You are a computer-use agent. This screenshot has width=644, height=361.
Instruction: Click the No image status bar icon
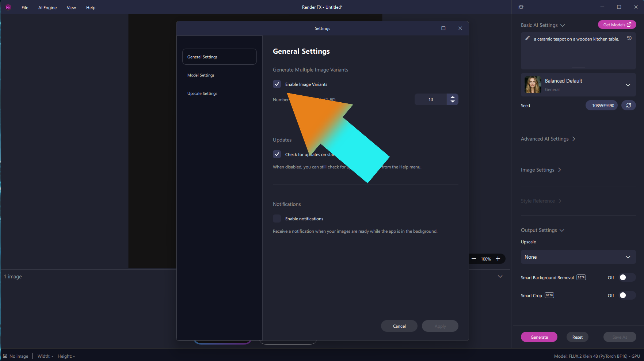pos(5,356)
